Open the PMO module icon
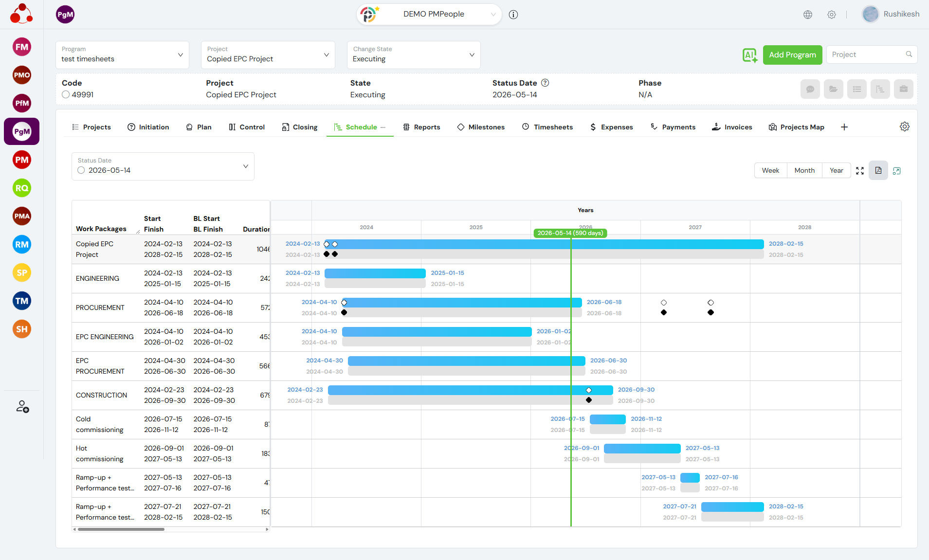Screen dimensions: 929x560 (x=22, y=75)
